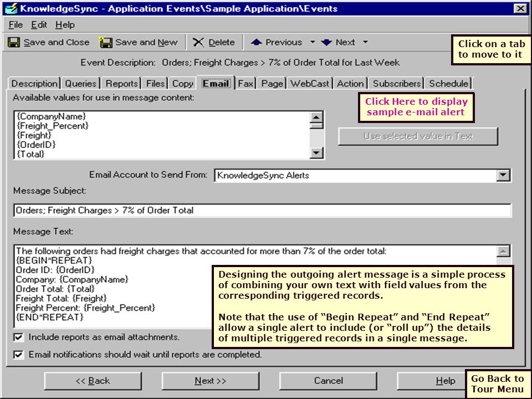
Task: Click Save and Close toolbar label
Action: click(57, 43)
